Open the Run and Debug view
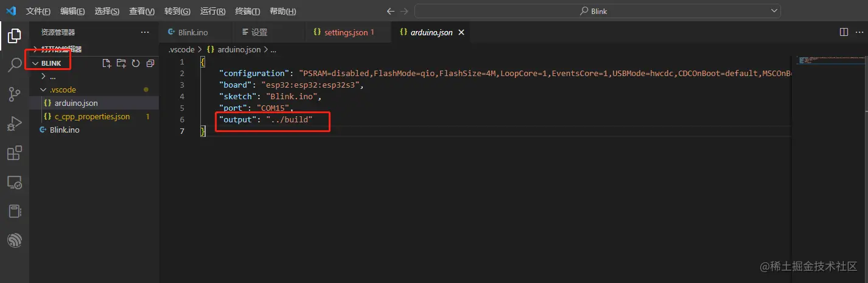 tap(14, 124)
